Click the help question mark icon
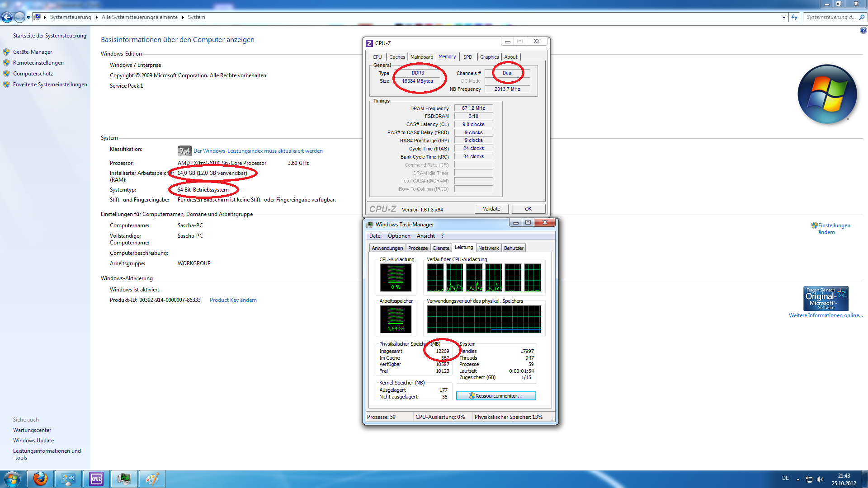The height and width of the screenshot is (488, 868). click(x=863, y=30)
